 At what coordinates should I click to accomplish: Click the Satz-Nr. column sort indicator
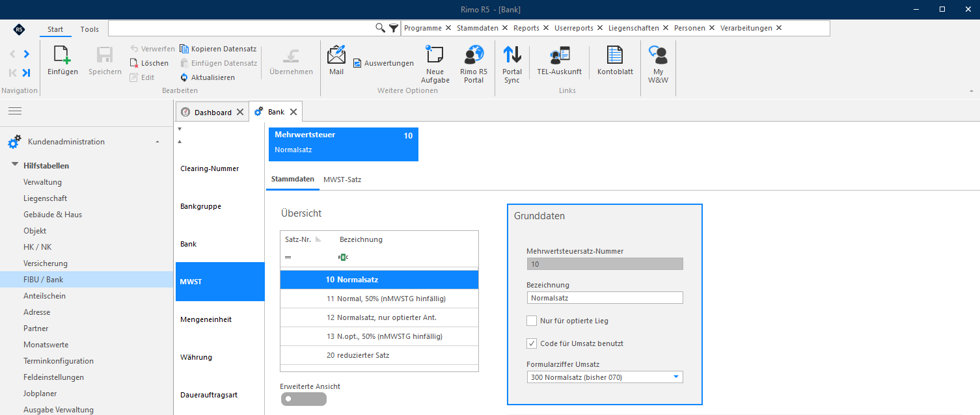[318, 239]
